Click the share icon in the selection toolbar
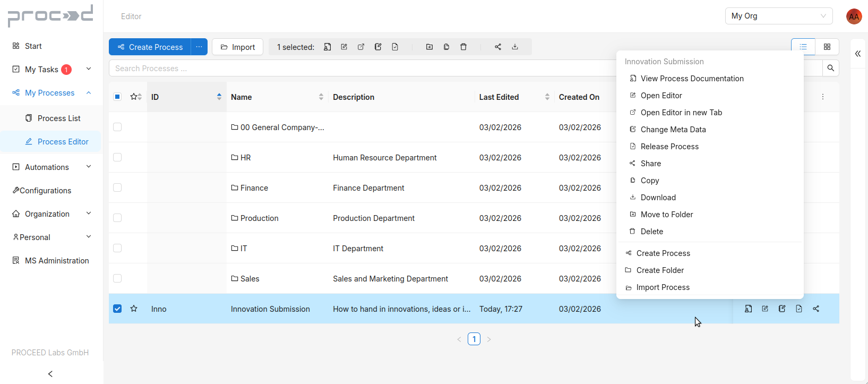Image resolution: width=868 pixels, height=384 pixels. pos(498,47)
